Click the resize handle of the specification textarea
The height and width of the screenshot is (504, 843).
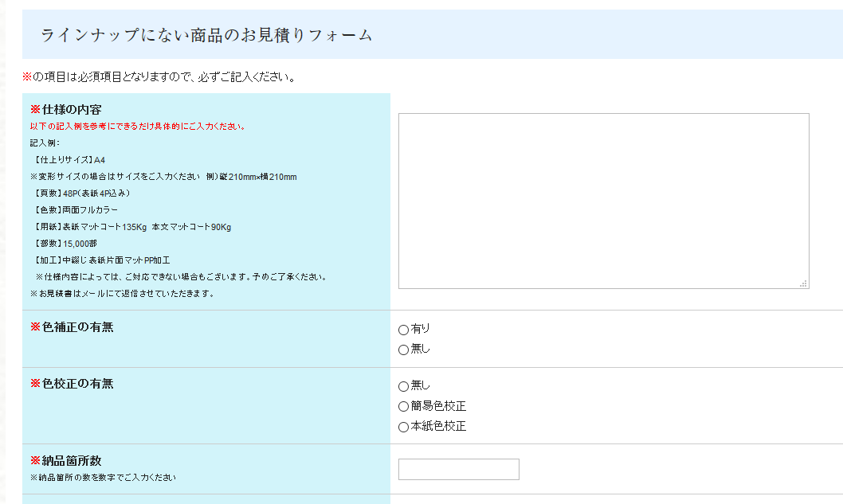tap(803, 283)
